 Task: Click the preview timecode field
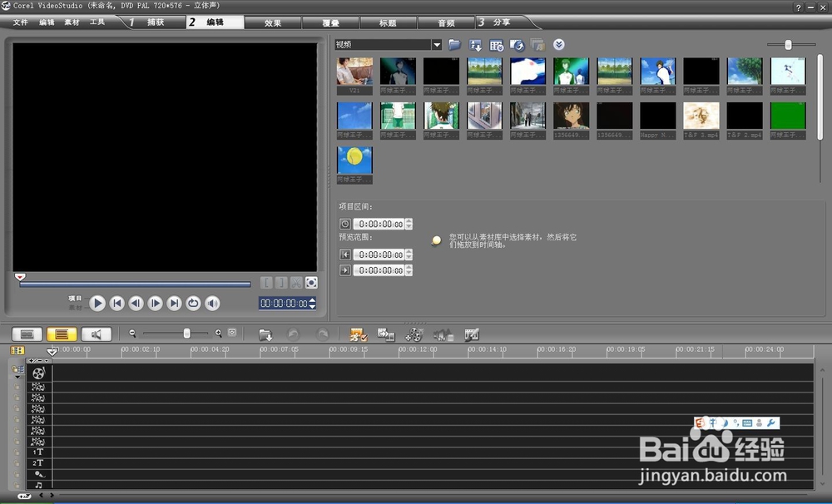284,304
